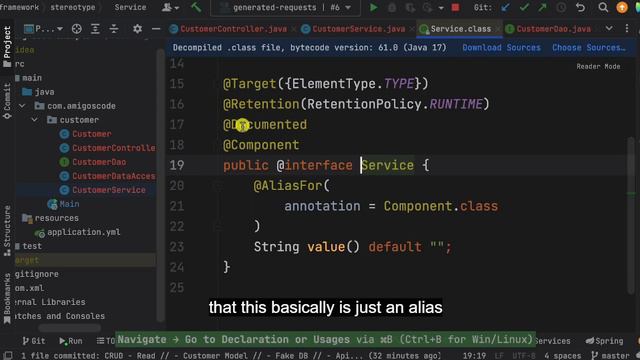
Task: Collapse the customer package folder
Action: coord(35,120)
